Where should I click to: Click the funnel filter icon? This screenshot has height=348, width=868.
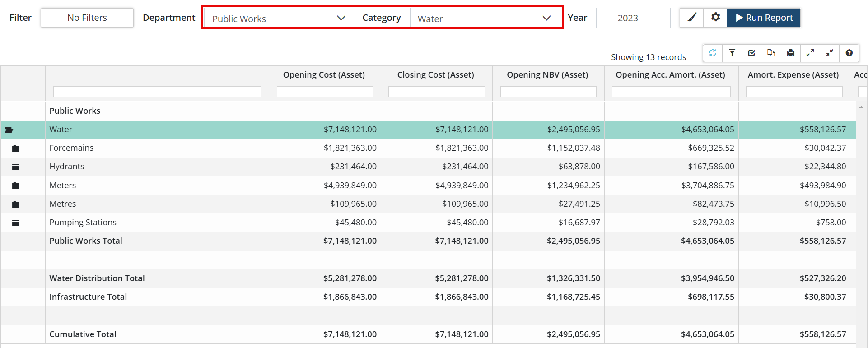tap(732, 53)
